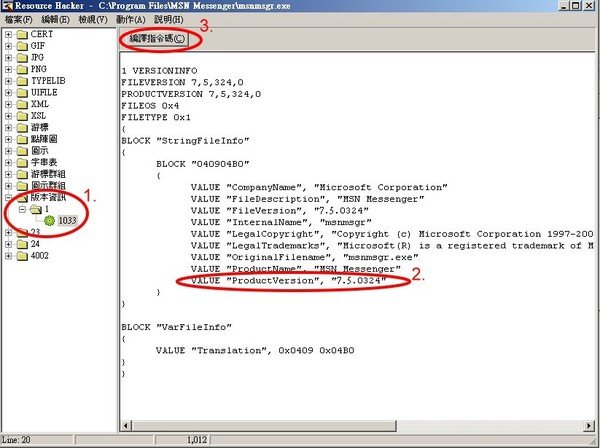Click the GIF folder icon
The image size is (600, 448).
[22, 46]
